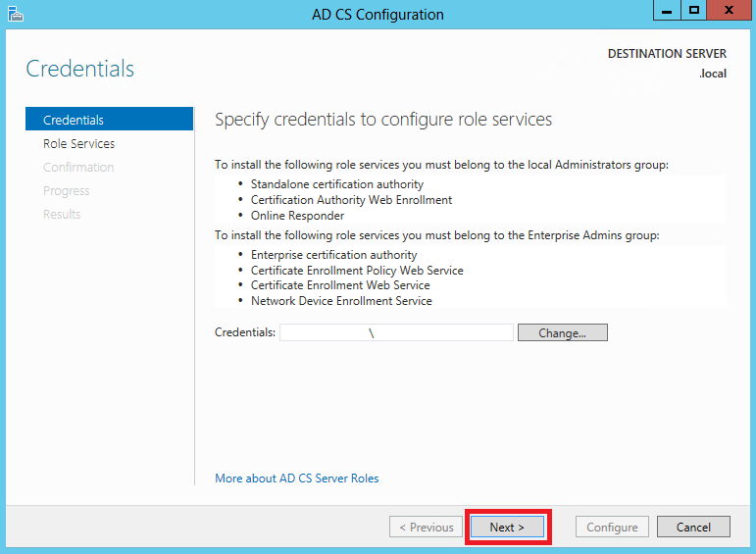
Task: Click the Online Responder list entry
Action: point(297,216)
